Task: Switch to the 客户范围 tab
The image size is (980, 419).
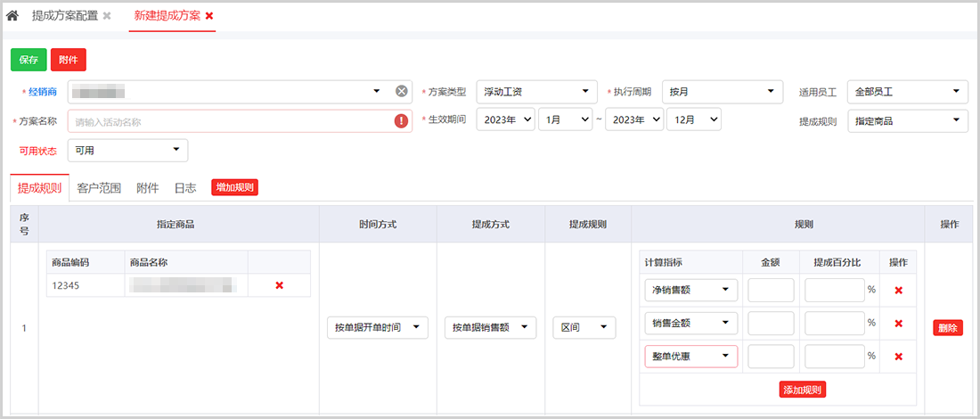Action: click(x=99, y=188)
